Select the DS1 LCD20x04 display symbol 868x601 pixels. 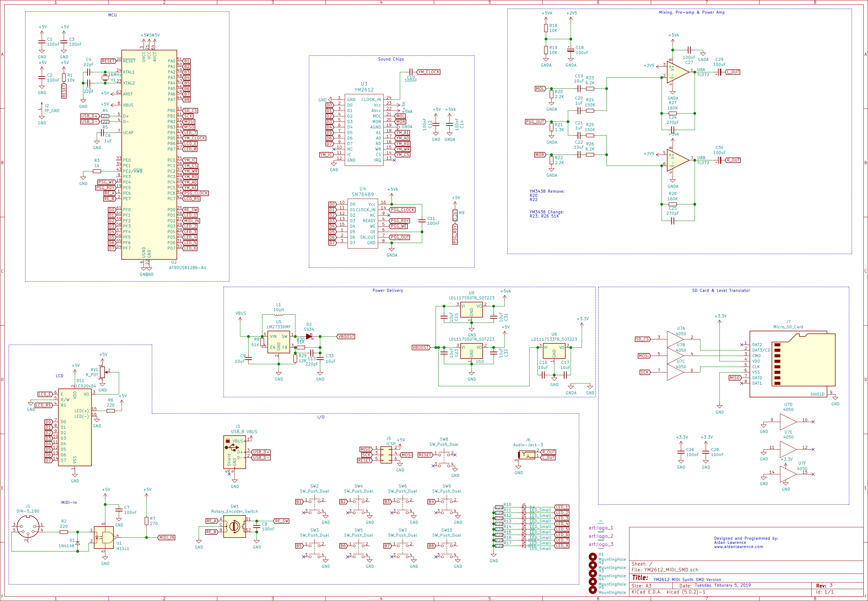75,428
